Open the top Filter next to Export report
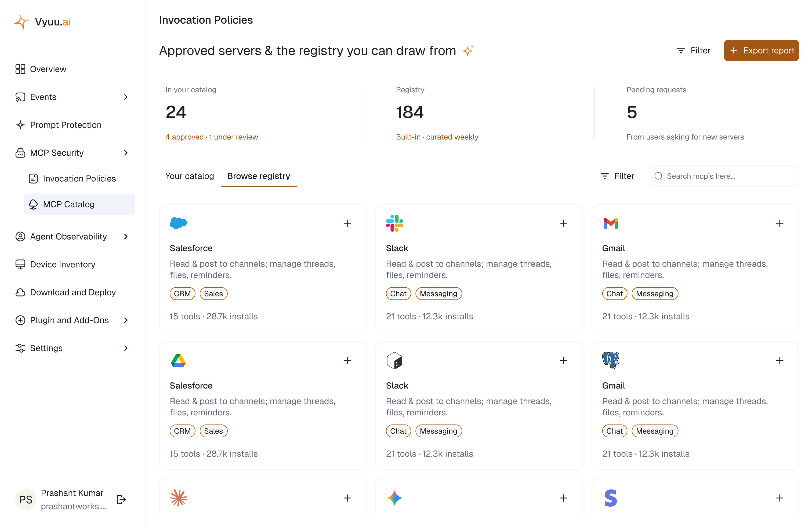Screen dimensions: 812x527 click(x=693, y=50)
